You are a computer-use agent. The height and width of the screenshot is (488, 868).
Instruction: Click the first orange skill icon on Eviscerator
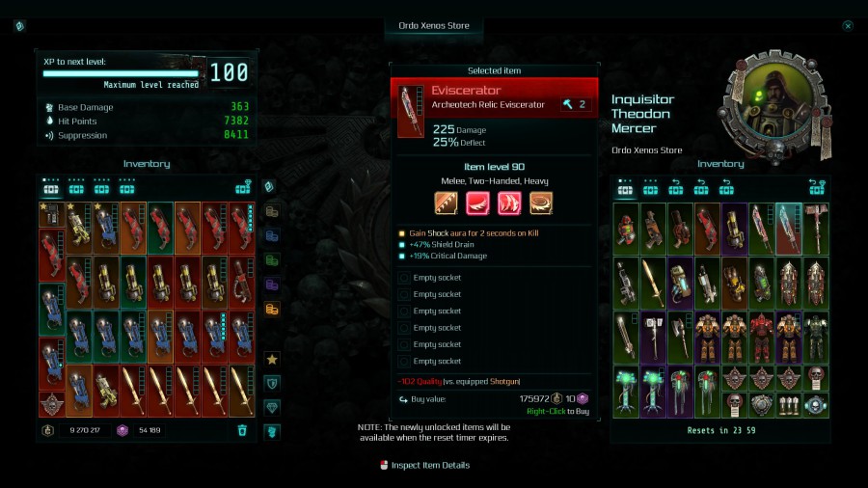coord(446,203)
